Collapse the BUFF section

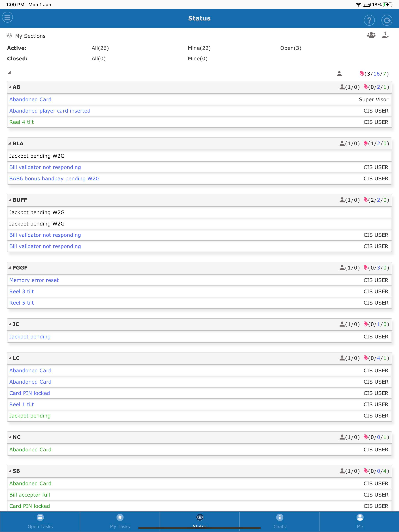coord(10,200)
